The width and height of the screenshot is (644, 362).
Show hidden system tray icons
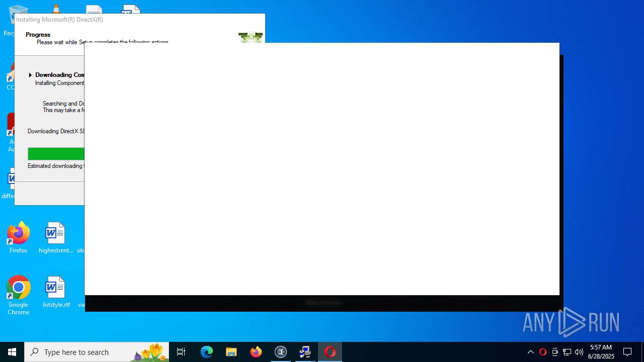[531, 352]
